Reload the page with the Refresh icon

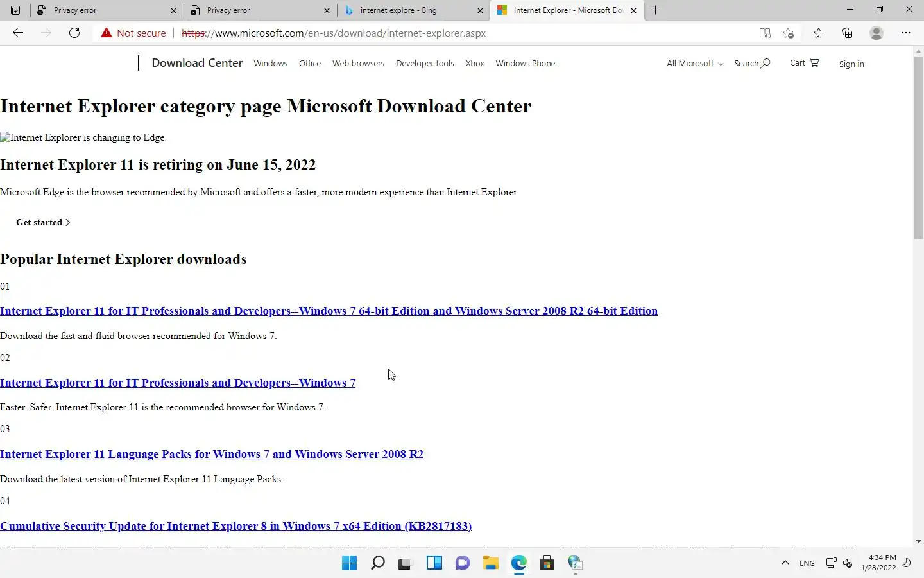coord(74,33)
